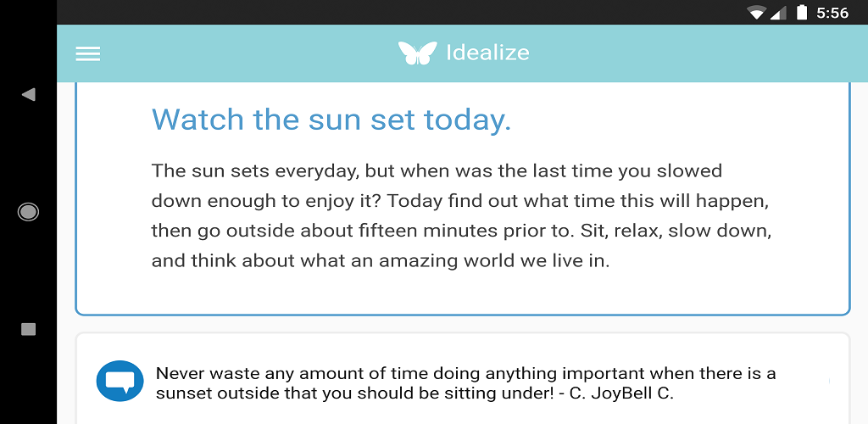
Task: Click the line starting "down enough to enjoy"
Action: [460, 201]
